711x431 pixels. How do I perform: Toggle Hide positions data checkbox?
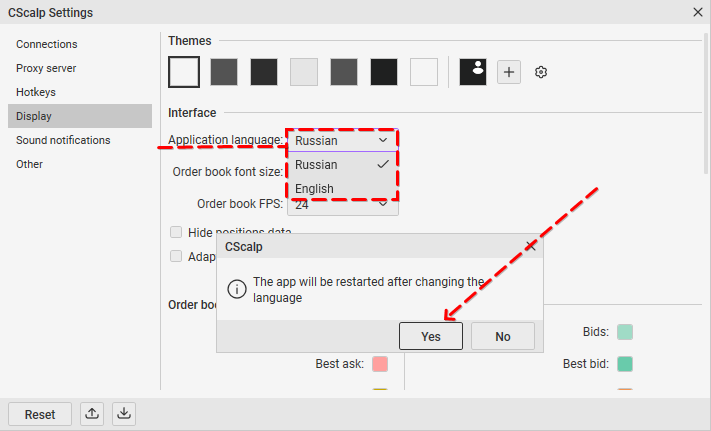coord(176,232)
